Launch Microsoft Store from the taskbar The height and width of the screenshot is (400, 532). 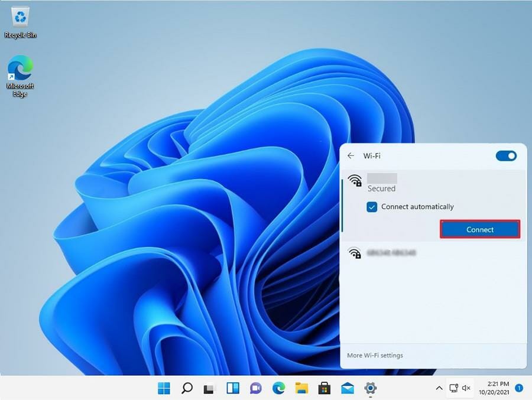pos(324,388)
